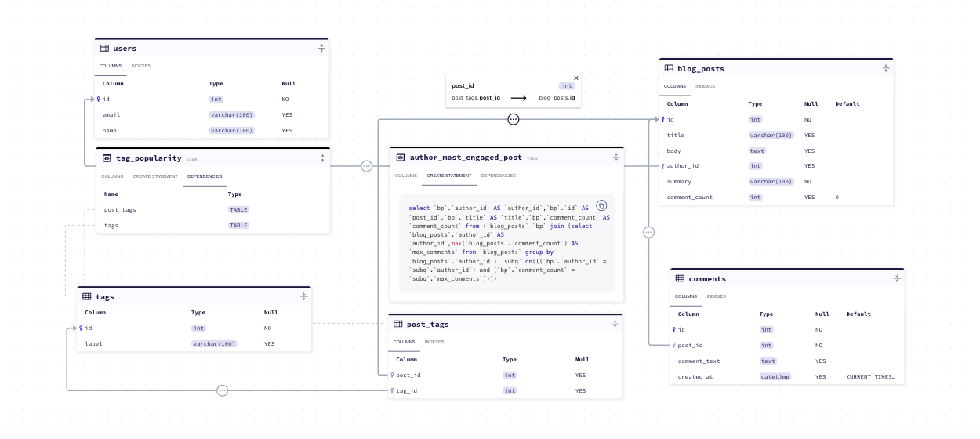
Task: Click the view icon beside tag_popularity title
Action: coord(107,158)
